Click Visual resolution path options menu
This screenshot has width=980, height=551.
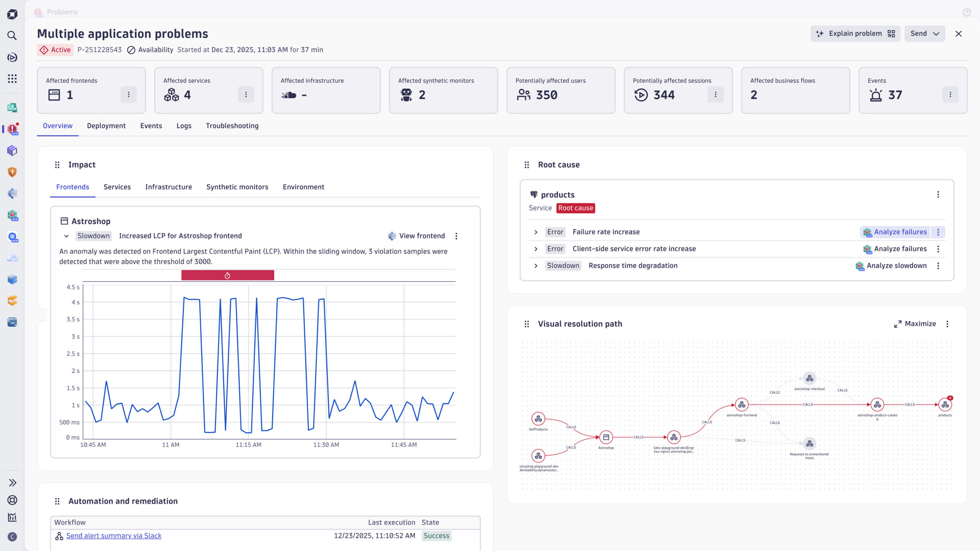tap(947, 324)
